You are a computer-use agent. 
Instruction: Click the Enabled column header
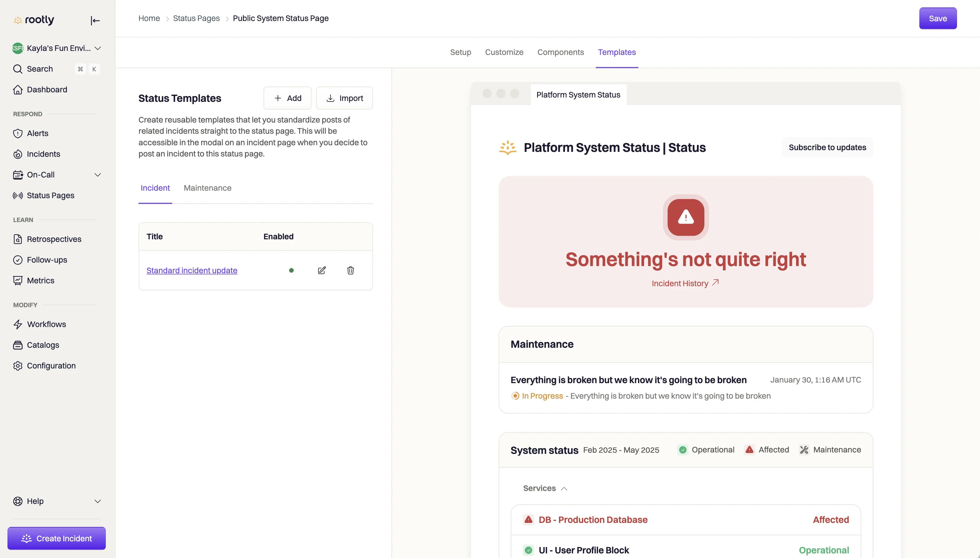(x=278, y=237)
